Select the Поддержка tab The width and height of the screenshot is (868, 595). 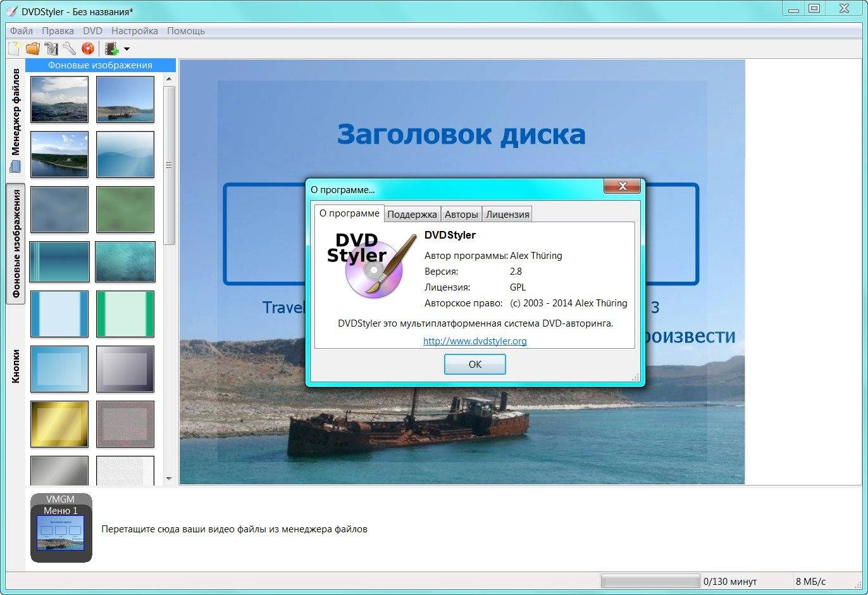click(412, 215)
